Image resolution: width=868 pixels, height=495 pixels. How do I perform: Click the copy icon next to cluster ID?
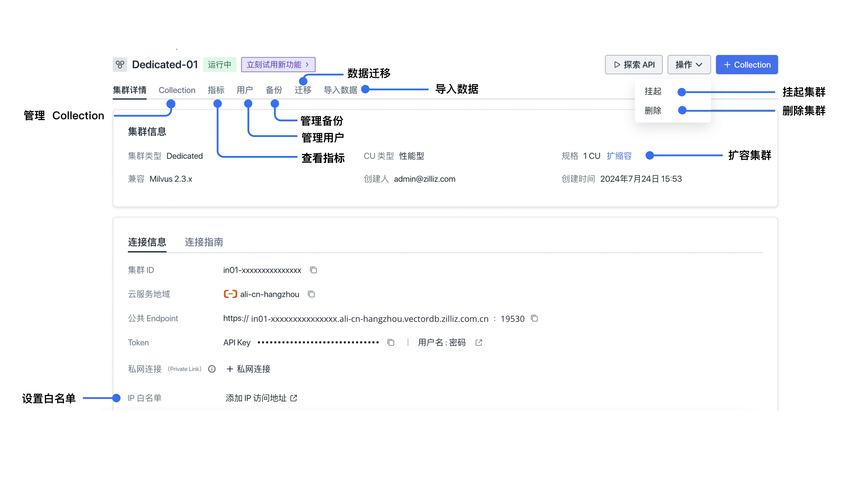click(314, 270)
